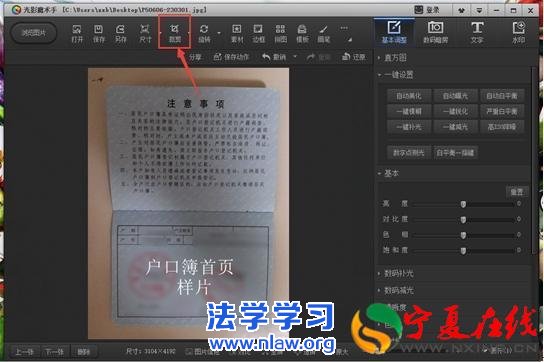Select the 裁剪 crop tool

[x=175, y=33]
